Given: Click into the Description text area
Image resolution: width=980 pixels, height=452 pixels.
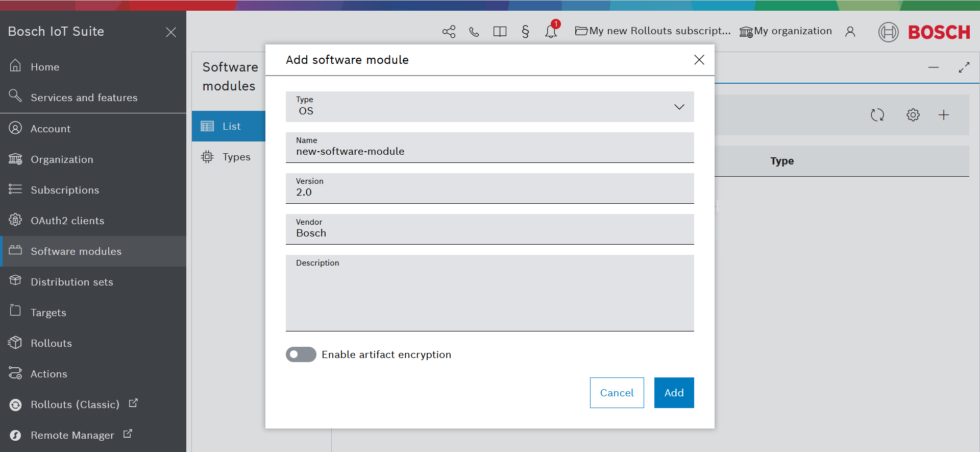Looking at the screenshot, I should coord(489,297).
